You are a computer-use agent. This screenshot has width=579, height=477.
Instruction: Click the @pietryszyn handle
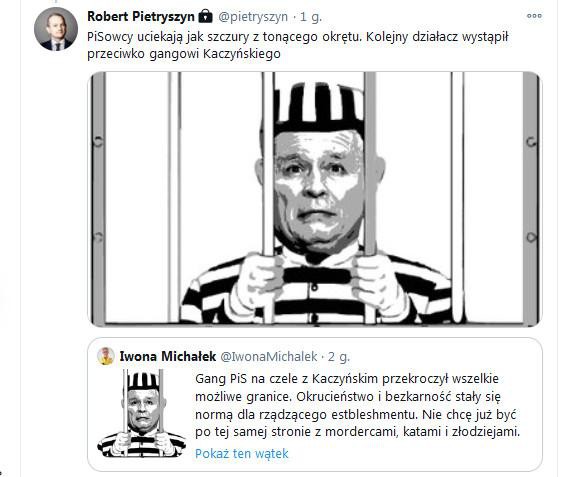(x=253, y=17)
